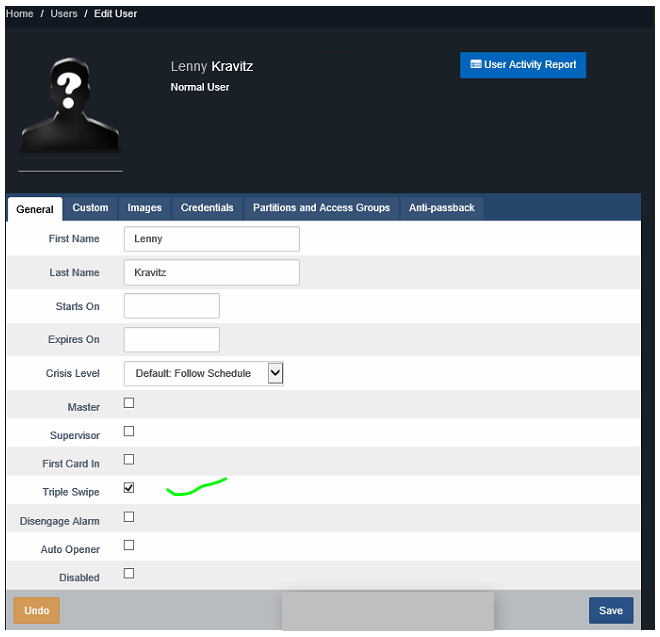
Task: Expand the Crisis Level dropdown
Action: 204,373
